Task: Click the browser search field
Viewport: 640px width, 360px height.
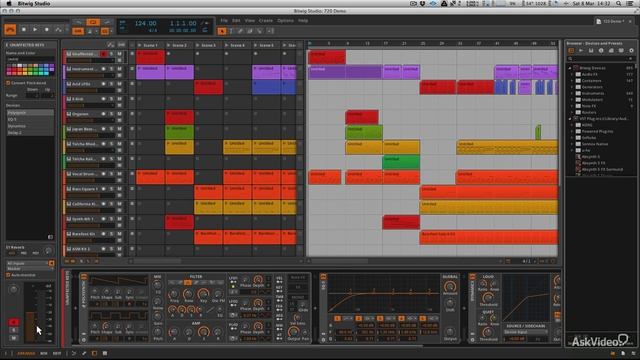Action: click(600, 59)
